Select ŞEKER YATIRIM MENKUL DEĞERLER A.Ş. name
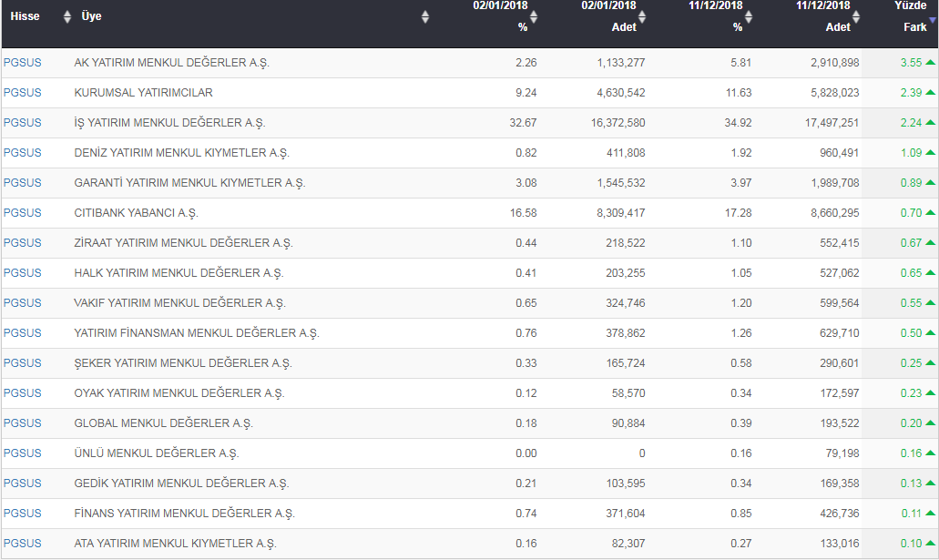The width and height of the screenshot is (939, 560). coord(183,363)
